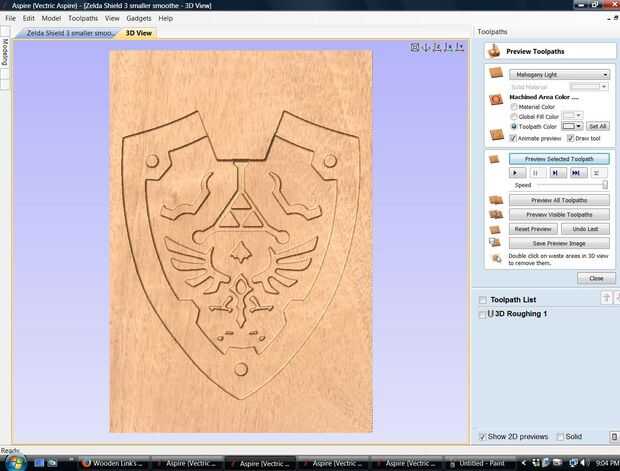Image resolution: width=620 pixels, height=471 pixels.
Task: Open the Model menu
Action: coord(51,18)
